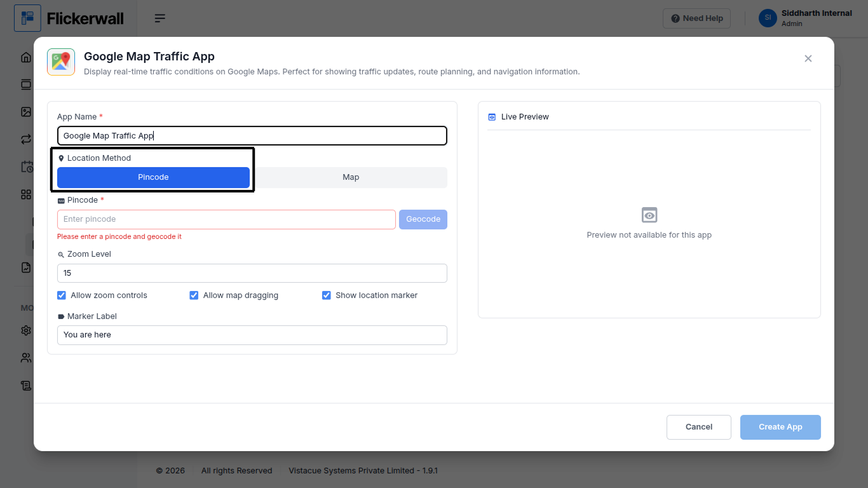Screen dimensions: 868x488
Task: Click the Create App button
Action: tap(780, 427)
